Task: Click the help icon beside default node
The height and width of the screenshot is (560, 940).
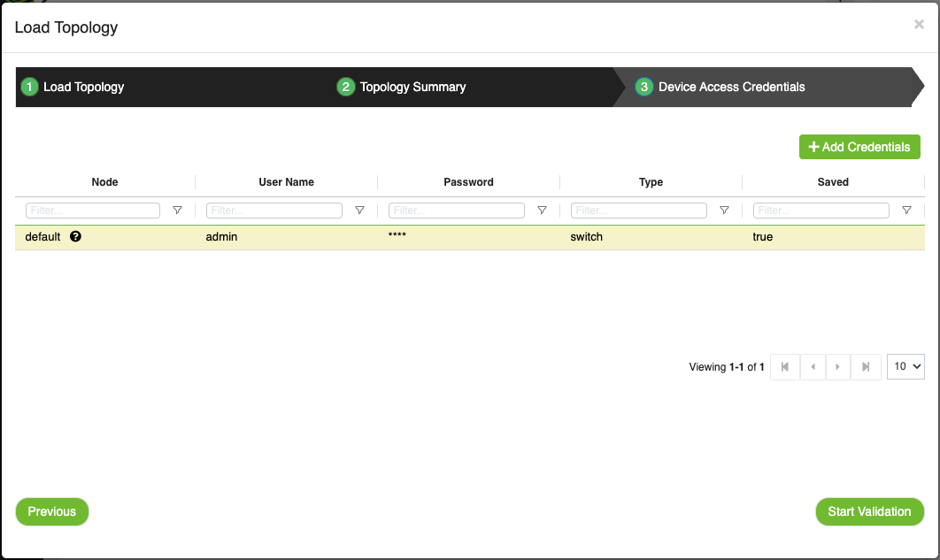Action: point(75,237)
